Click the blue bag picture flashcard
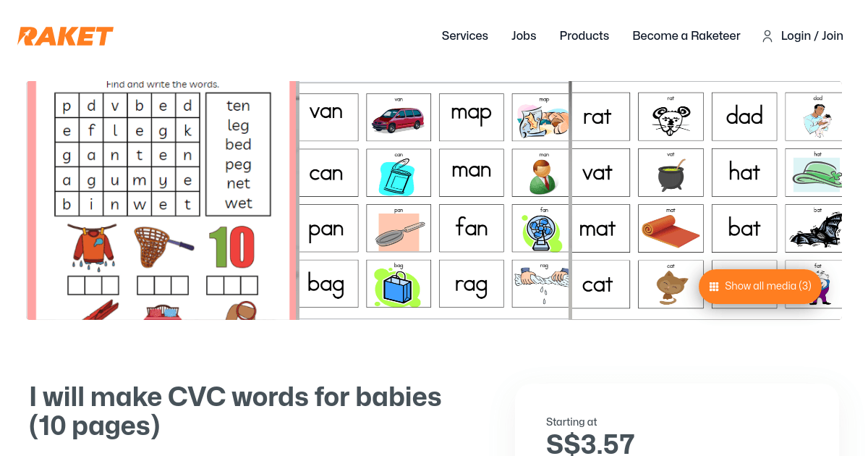Screen dimensions: 868x456 point(398,284)
